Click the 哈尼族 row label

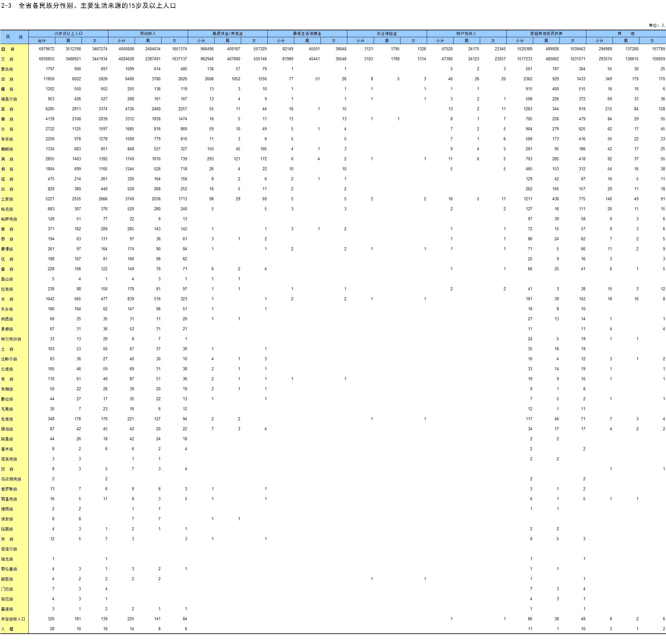click(x=7, y=209)
